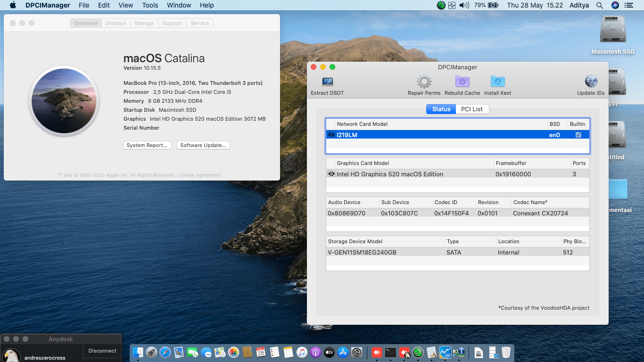
Task: Toggle the Builtin checkbox for I219LM
Action: 578,134
